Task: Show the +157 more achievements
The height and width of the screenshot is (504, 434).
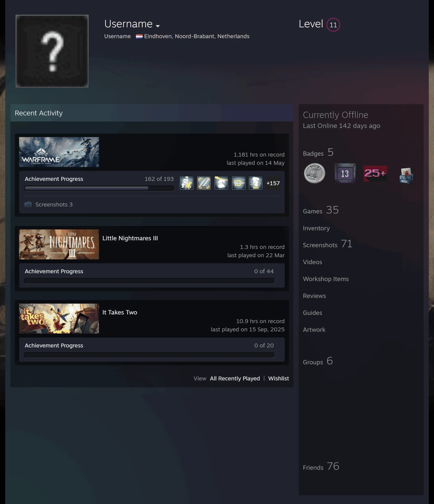Action: 273,183
